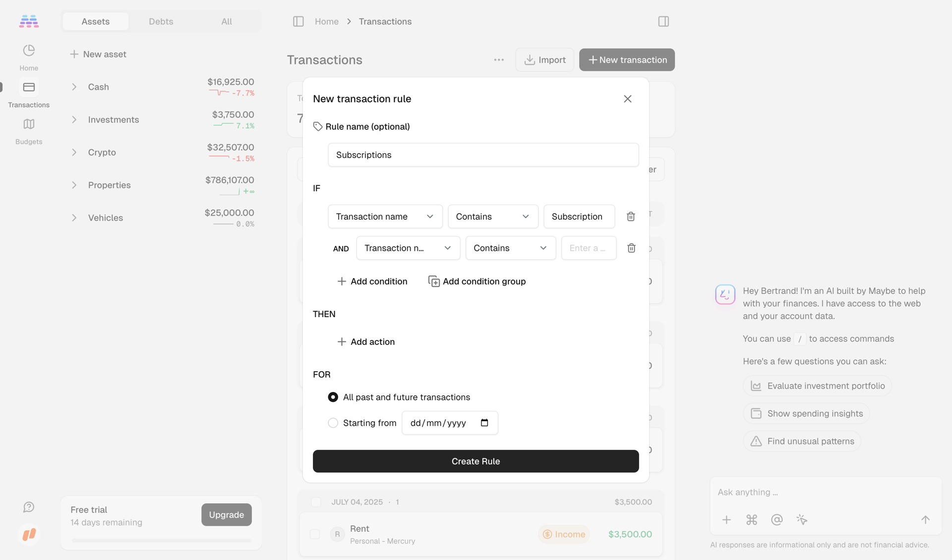The width and height of the screenshot is (952, 560).
Task: Select the All tab above the asset list
Action: 226,21
